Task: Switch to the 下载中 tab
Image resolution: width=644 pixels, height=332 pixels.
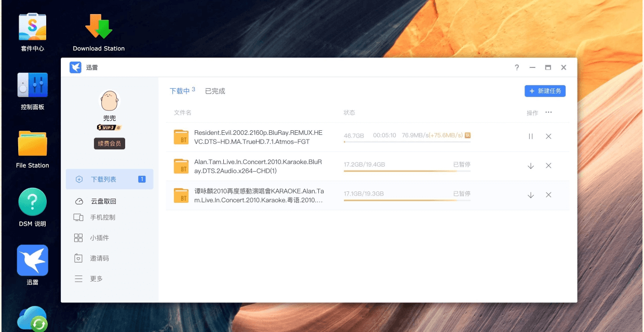Action: 179,90
